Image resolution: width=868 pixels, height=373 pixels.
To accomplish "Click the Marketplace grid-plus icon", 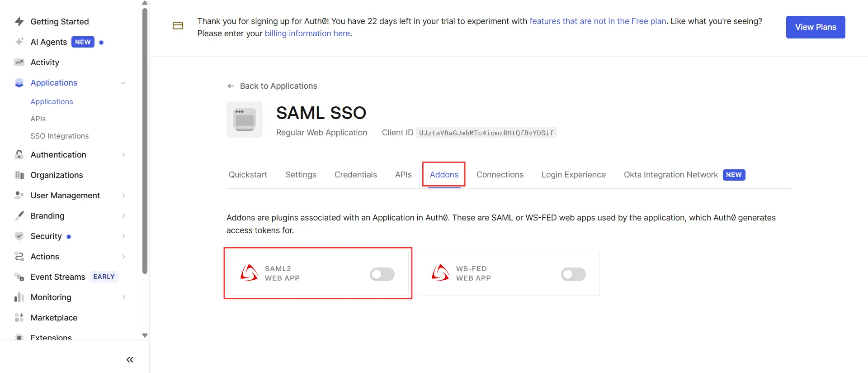I will point(19,318).
